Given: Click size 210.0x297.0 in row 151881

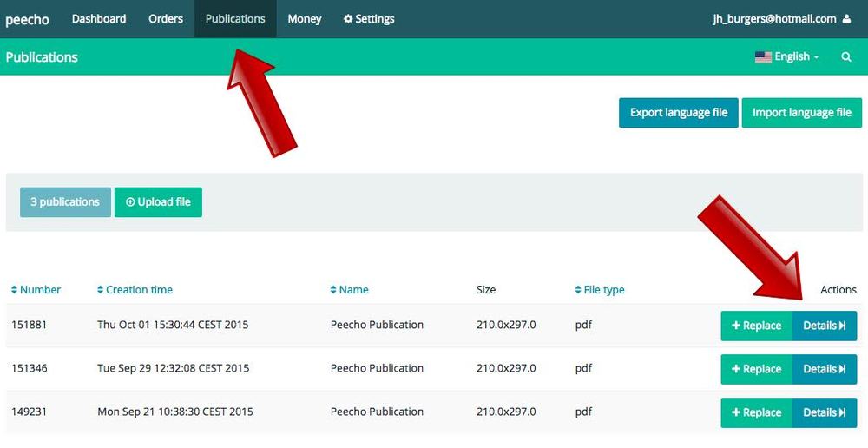Looking at the screenshot, I should click(x=506, y=325).
